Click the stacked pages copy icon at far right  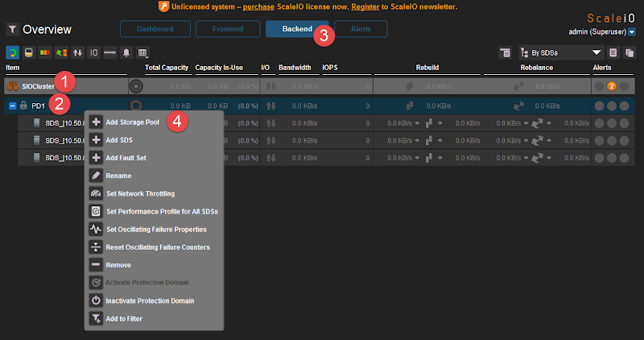(x=630, y=52)
